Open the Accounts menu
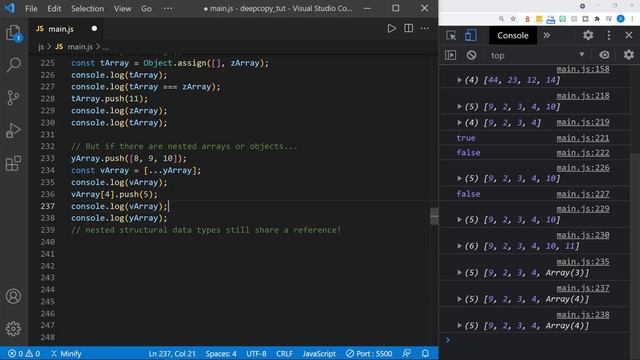This screenshot has height=360, width=640. pyautogui.click(x=13, y=296)
